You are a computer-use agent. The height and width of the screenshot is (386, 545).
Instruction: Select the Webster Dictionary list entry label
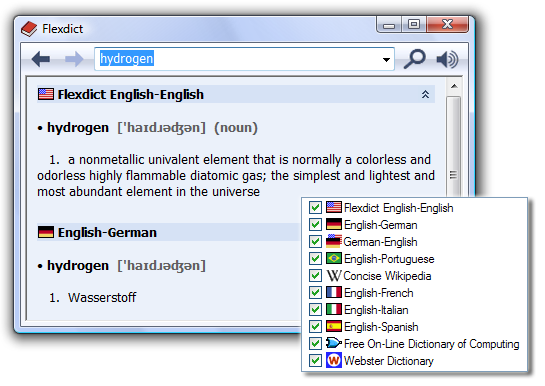[x=389, y=361]
